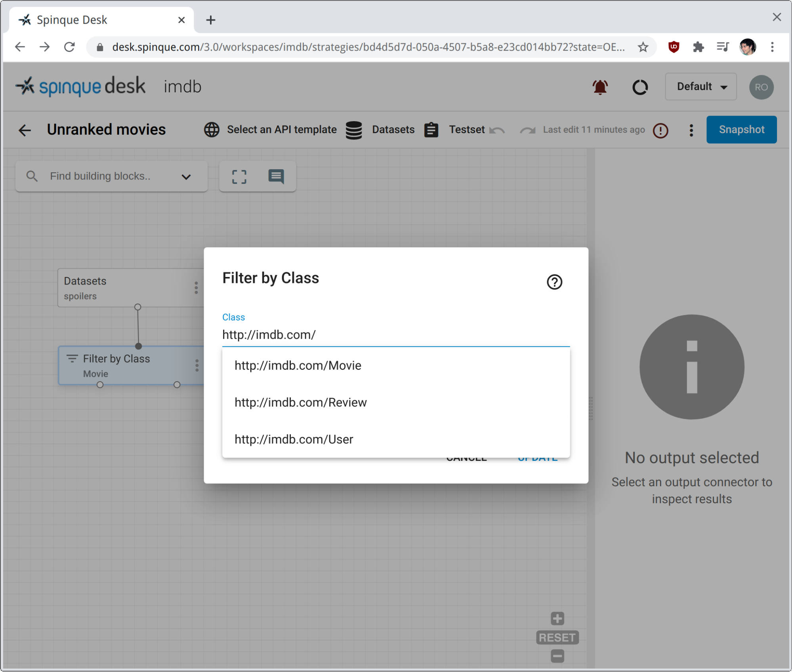Go back with the arrow beside Unranked movies
792x672 pixels.
click(x=25, y=130)
